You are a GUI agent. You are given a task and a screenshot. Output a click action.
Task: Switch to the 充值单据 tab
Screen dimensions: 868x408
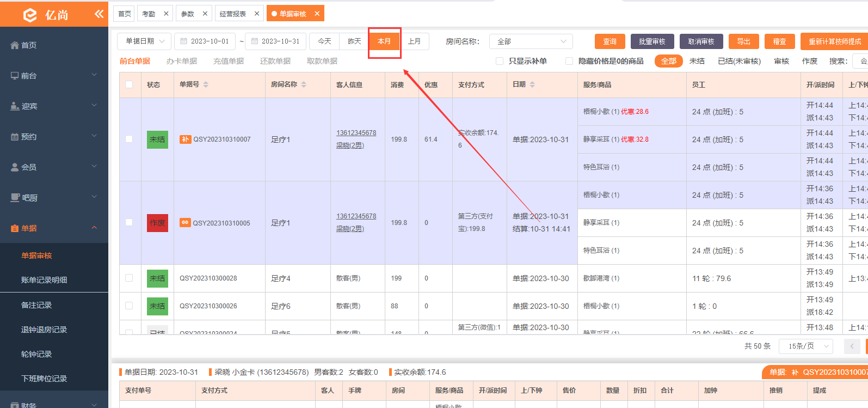point(229,61)
